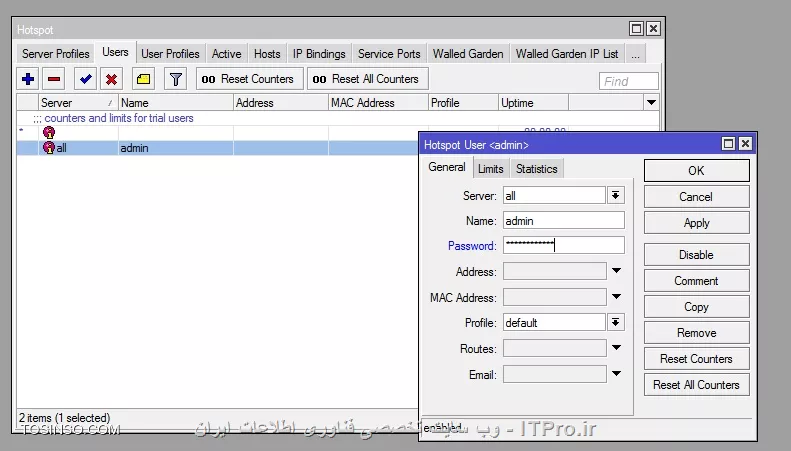Image resolution: width=791 pixels, height=451 pixels.
Task: Sort by the Profile column header
Action: coord(463,102)
